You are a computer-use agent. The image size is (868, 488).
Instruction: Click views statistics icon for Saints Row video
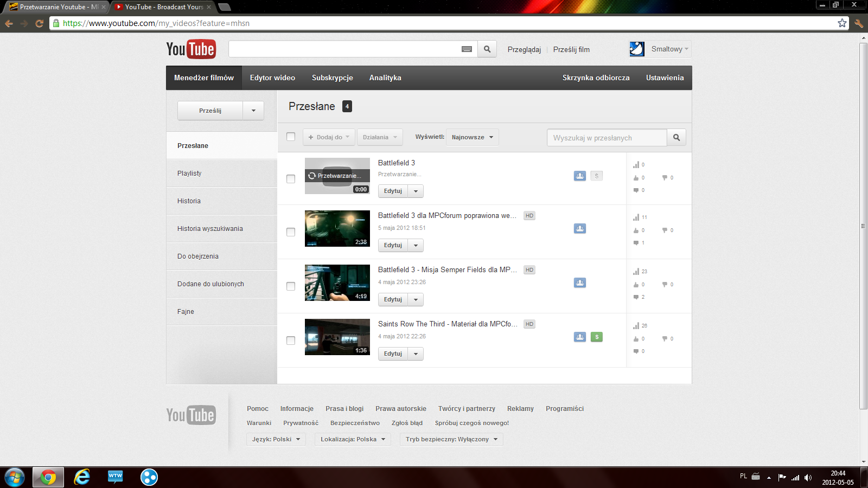pos(636,326)
